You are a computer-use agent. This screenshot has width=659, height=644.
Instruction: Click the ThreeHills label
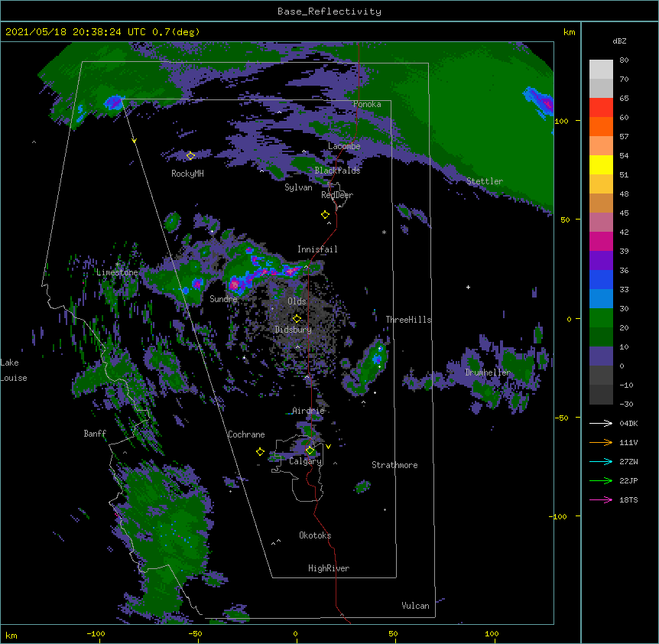click(408, 320)
